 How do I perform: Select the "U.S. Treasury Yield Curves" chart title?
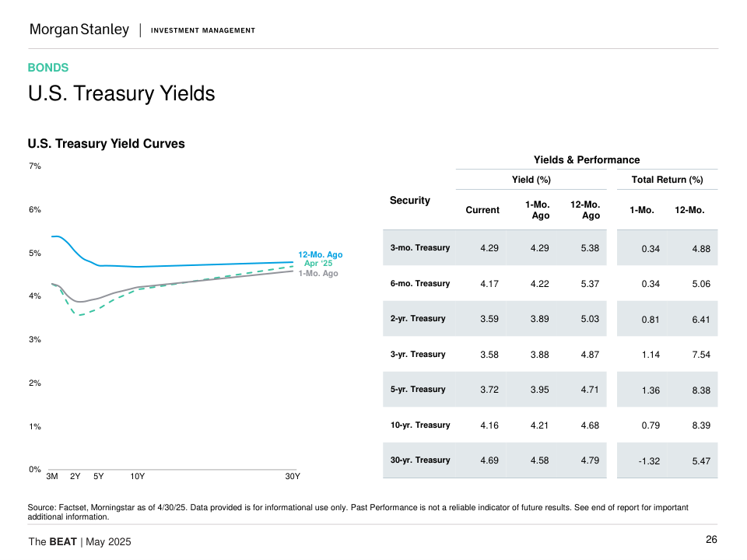tap(107, 144)
